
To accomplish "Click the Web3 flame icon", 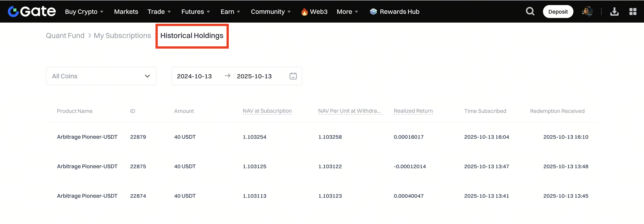I will (x=304, y=12).
